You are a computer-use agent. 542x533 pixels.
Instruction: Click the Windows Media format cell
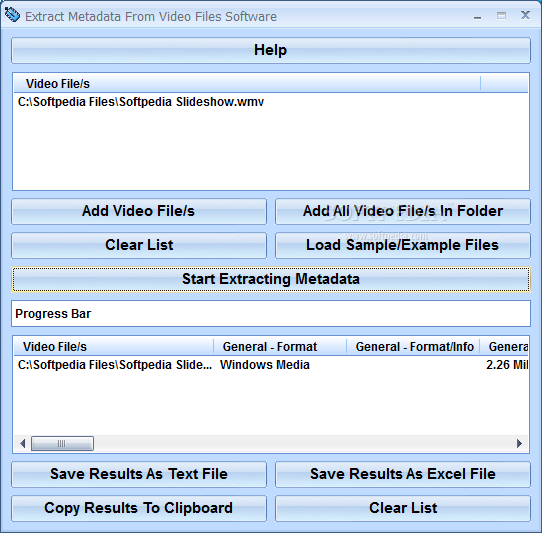(265, 365)
